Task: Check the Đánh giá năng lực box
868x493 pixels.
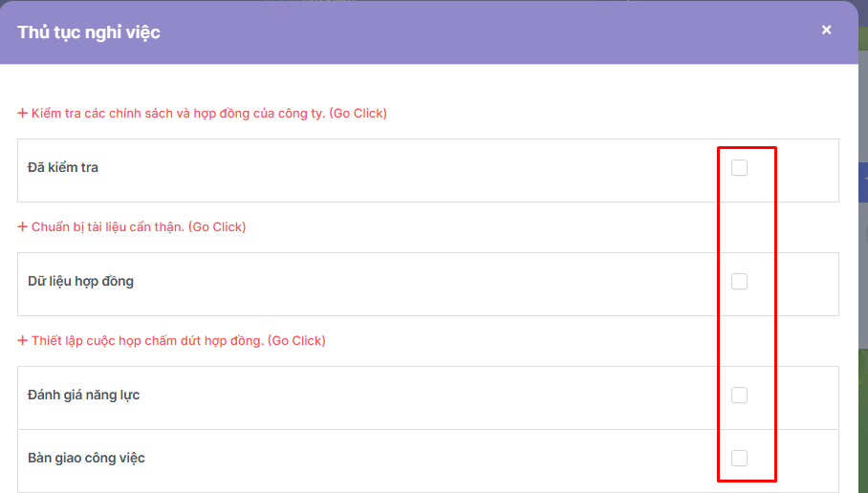Action: click(739, 396)
